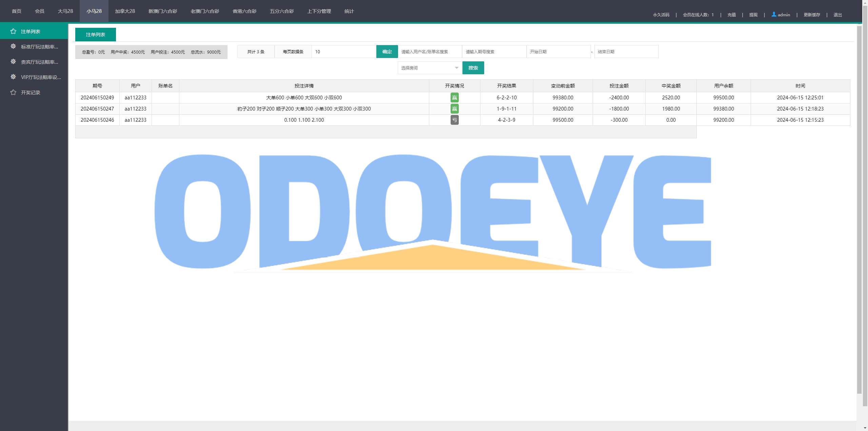This screenshot has height=431, width=868.
Task: Open 上下分管理 menu
Action: pos(319,11)
